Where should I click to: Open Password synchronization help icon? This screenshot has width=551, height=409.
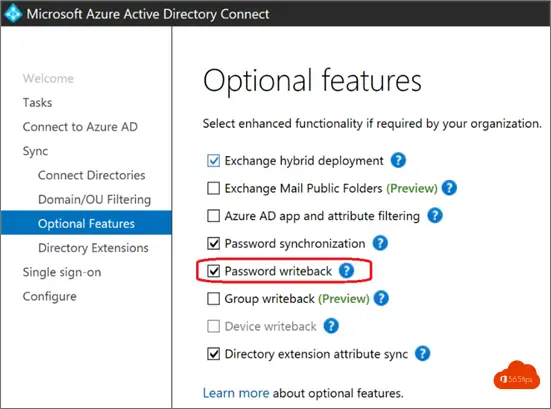[x=380, y=243]
